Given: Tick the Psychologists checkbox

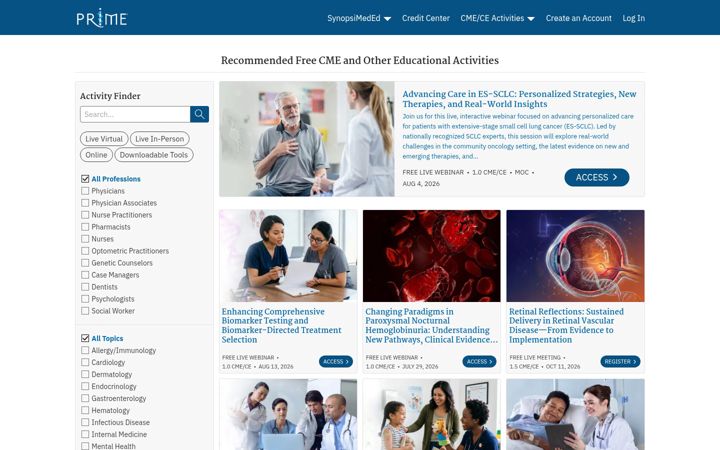Looking at the screenshot, I should (85, 298).
